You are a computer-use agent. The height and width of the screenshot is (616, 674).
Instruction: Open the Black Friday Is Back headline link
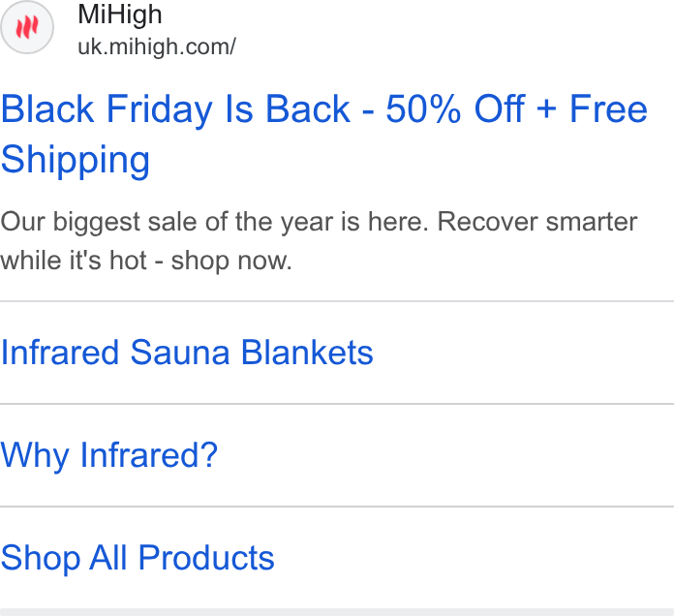coord(324,134)
